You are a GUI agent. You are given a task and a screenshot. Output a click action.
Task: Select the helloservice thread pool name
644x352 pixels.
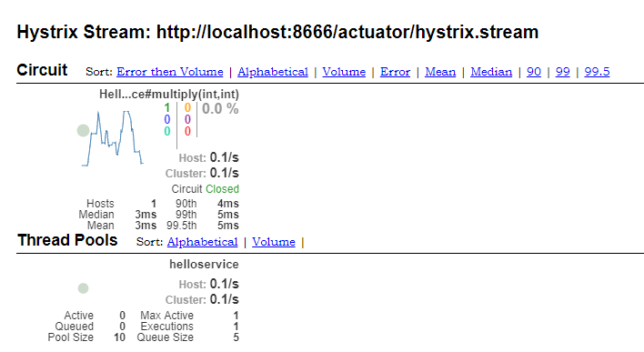[204, 265]
